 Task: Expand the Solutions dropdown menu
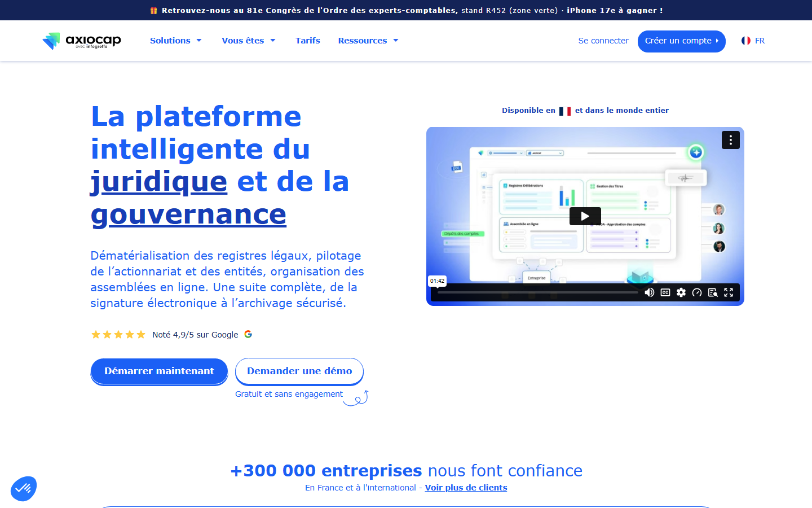(176, 41)
